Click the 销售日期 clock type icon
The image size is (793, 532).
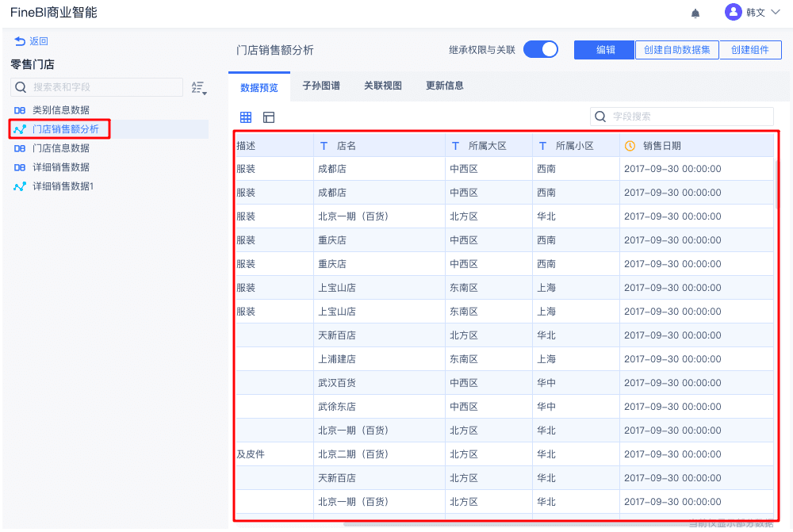pyautogui.click(x=630, y=146)
